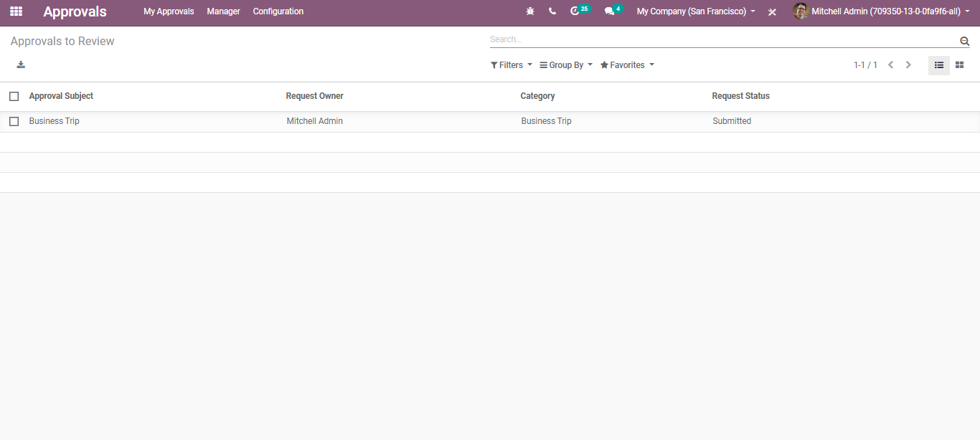Open Configuration menu
This screenshot has width=980, height=440.
pyautogui.click(x=278, y=11)
